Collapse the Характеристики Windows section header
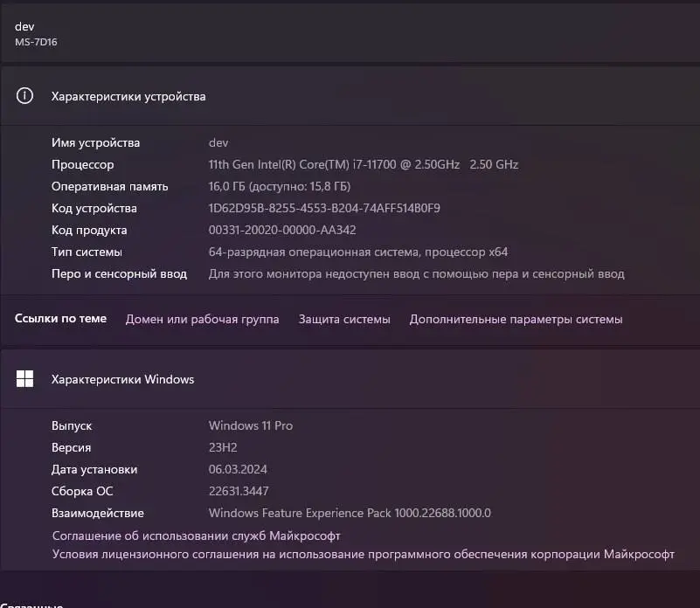Screen dimensions: 700x608 point(350,379)
